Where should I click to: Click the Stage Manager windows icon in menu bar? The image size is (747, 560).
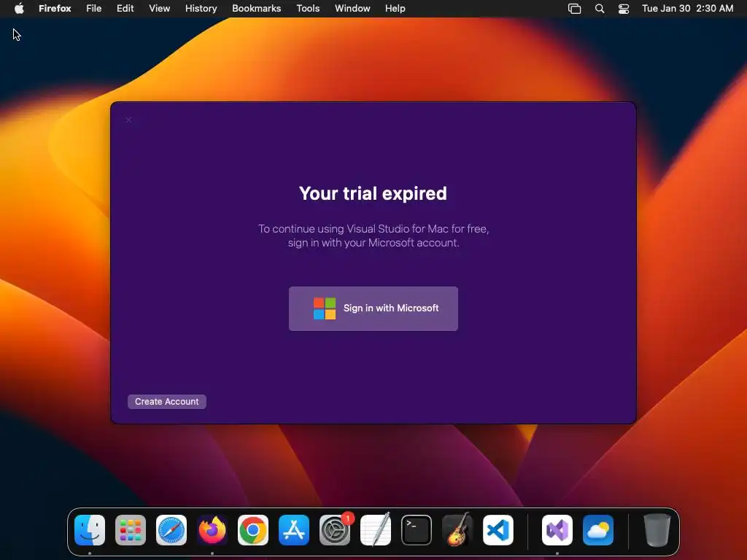575,9
